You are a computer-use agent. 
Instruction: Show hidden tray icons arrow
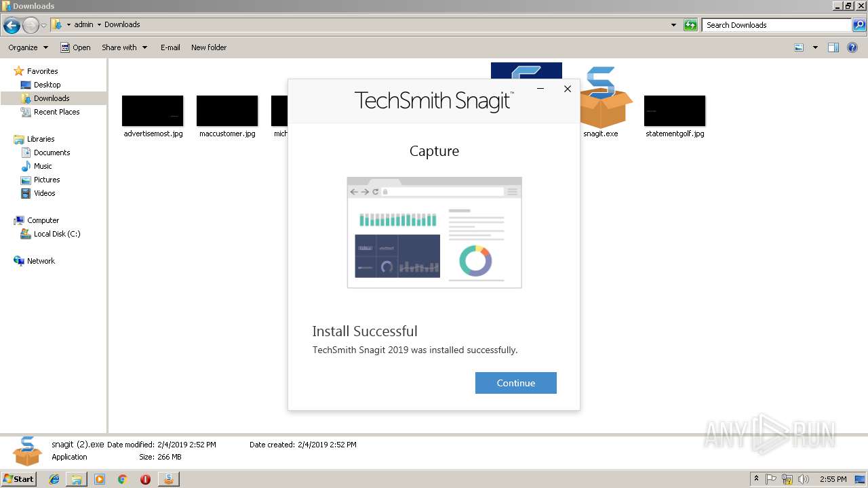click(756, 479)
